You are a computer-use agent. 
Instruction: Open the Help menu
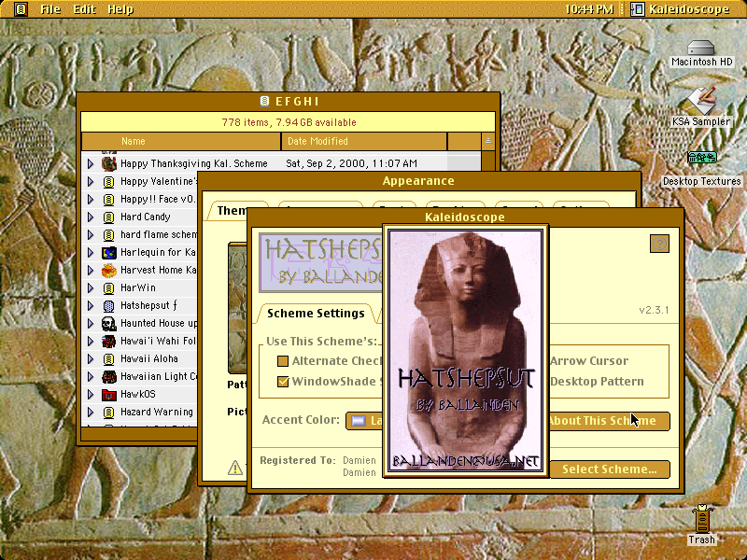tap(120, 9)
